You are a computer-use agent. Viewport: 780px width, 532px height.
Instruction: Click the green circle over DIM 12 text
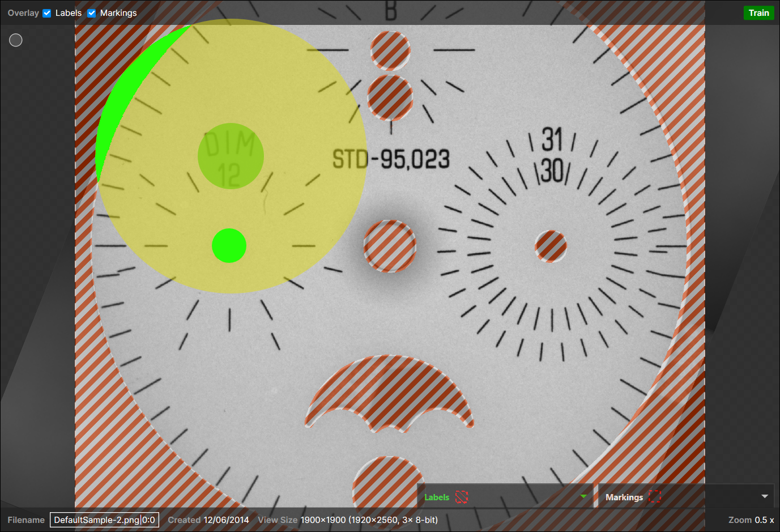click(x=231, y=156)
